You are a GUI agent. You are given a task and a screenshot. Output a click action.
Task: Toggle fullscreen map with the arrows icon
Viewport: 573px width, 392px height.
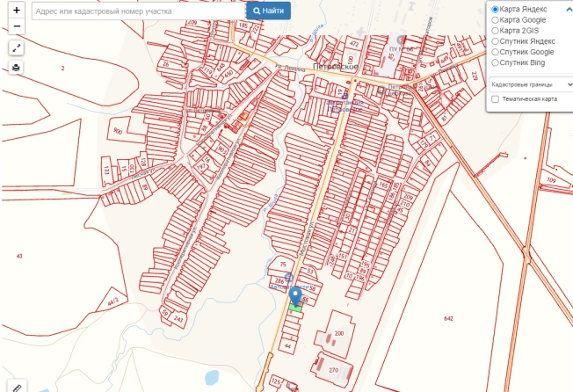click(x=17, y=49)
